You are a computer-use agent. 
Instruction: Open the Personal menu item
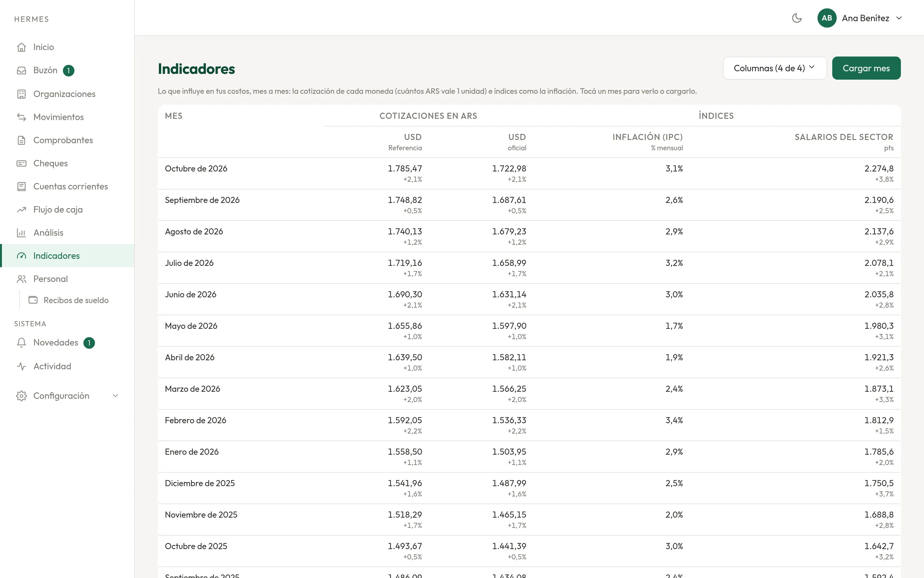[67, 279]
